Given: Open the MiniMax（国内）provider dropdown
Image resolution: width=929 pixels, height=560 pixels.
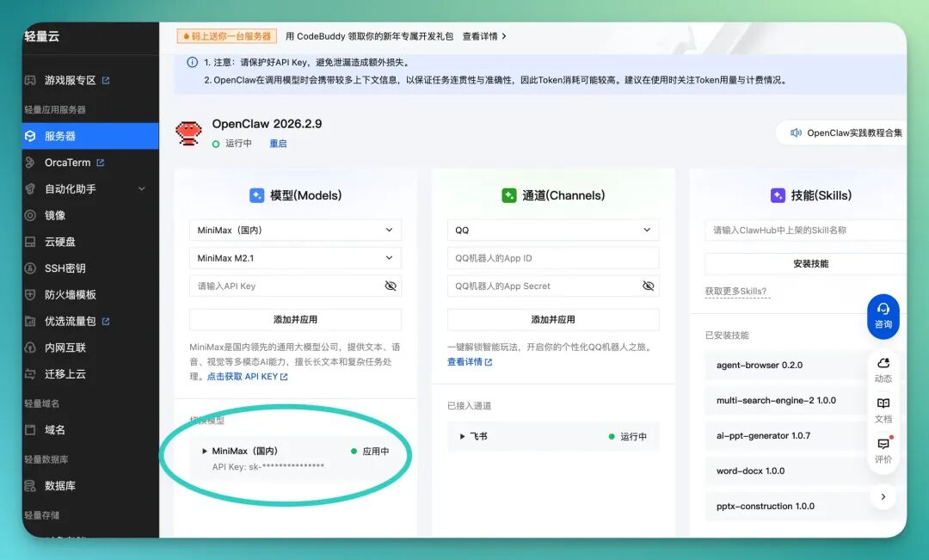Looking at the screenshot, I should coord(295,230).
